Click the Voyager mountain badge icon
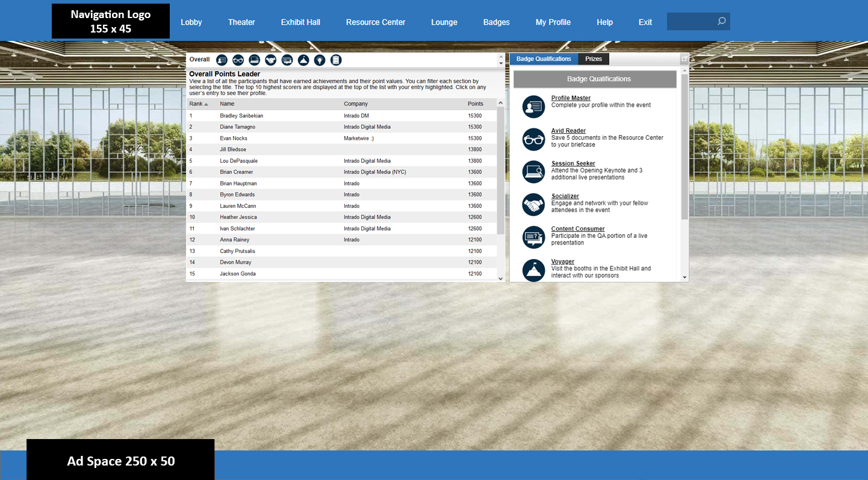 click(x=533, y=270)
